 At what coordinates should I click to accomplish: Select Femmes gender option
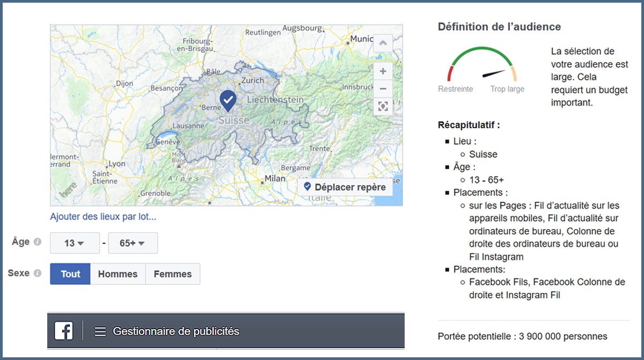tap(173, 274)
